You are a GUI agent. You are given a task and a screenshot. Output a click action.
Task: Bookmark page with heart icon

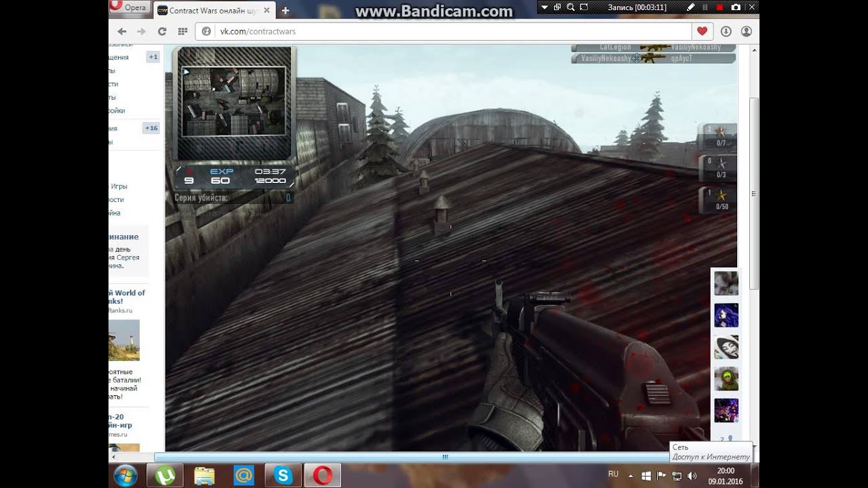(x=702, y=31)
